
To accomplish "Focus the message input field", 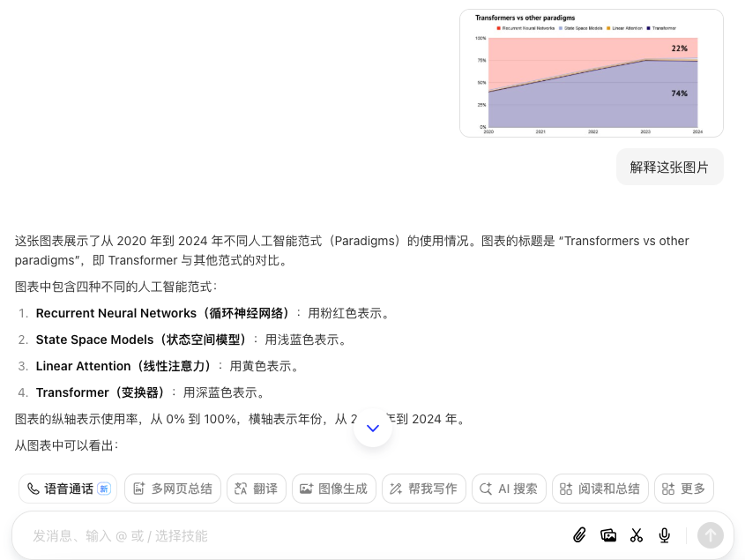I will pos(294,536).
